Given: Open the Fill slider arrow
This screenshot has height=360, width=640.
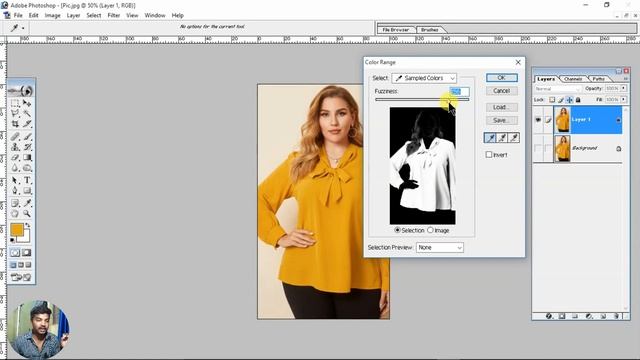Looking at the screenshot, I should pos(624,100).
